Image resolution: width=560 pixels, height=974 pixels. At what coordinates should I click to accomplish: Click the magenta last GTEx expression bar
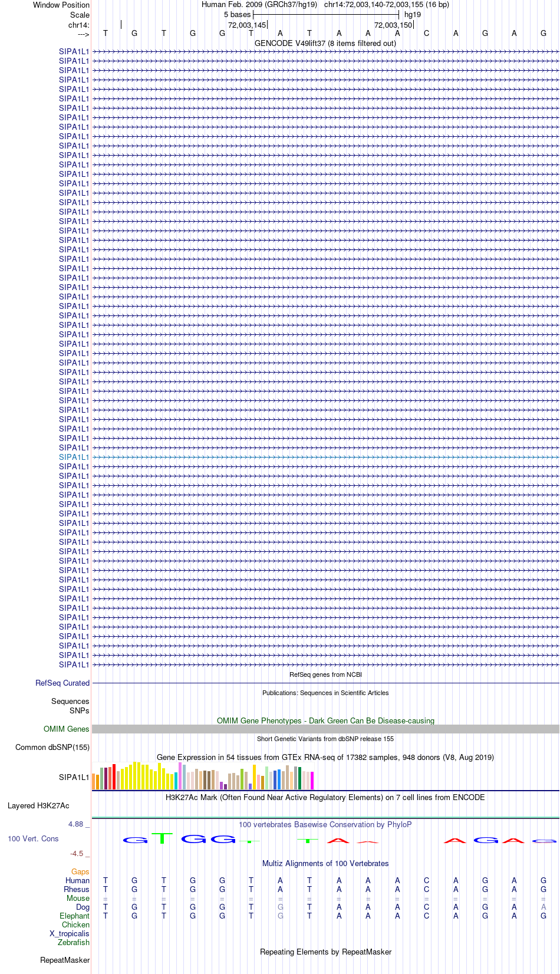tap(312, 781)
